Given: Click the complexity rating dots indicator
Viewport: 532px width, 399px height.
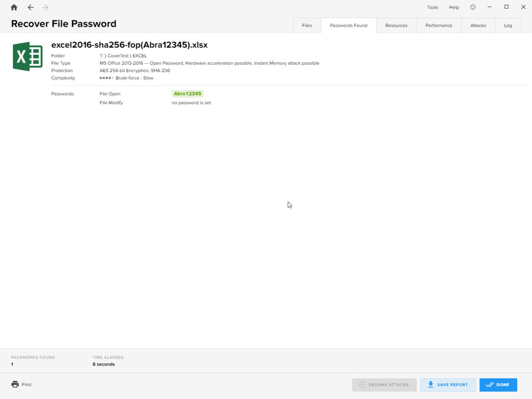Looking at the screenshot, I should pos(107,78).
